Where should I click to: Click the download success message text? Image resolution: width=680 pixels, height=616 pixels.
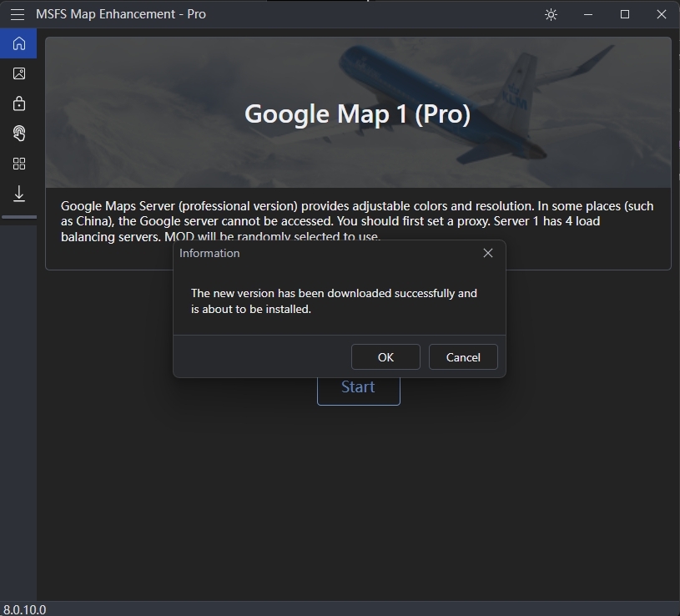tap(334, 301)
